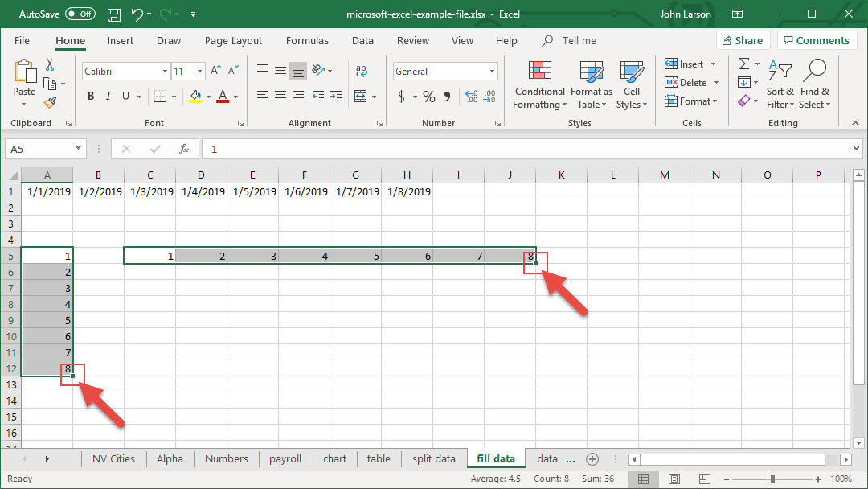Open the Formulas ribbon tab
Viewport: 868px width, 489px height.
(x=307, y=40)
